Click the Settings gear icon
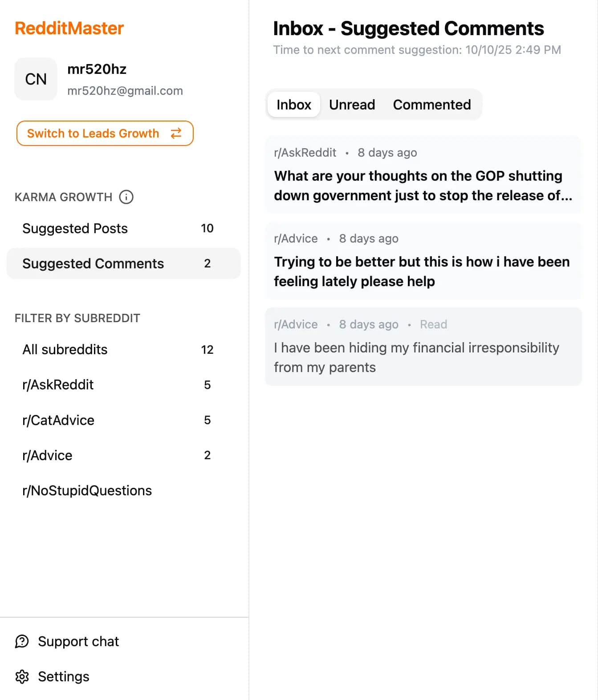 point(22,676)
